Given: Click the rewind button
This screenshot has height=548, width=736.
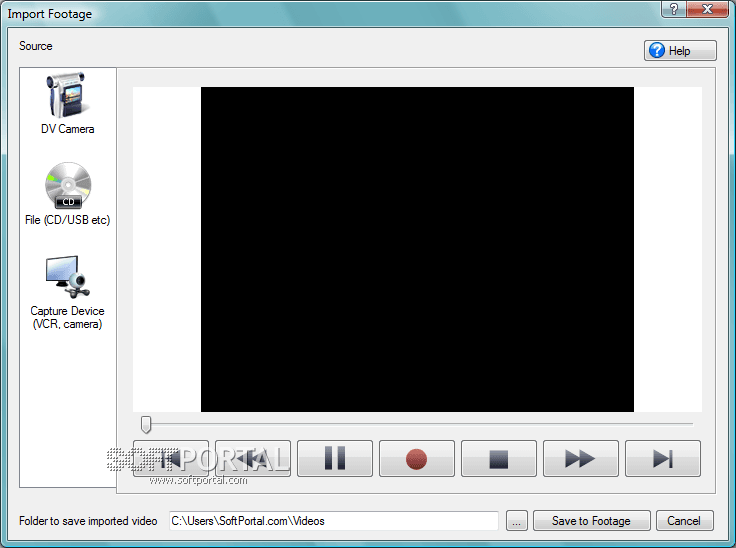Looking at the screenshot, I should click(x=253, y=458).
